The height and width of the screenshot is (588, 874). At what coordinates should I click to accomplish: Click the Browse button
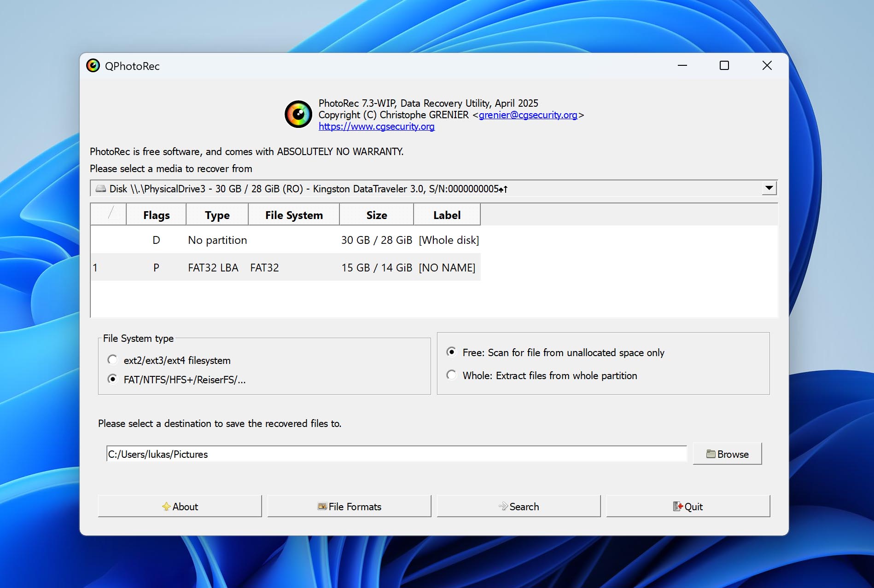click(727, 454)
